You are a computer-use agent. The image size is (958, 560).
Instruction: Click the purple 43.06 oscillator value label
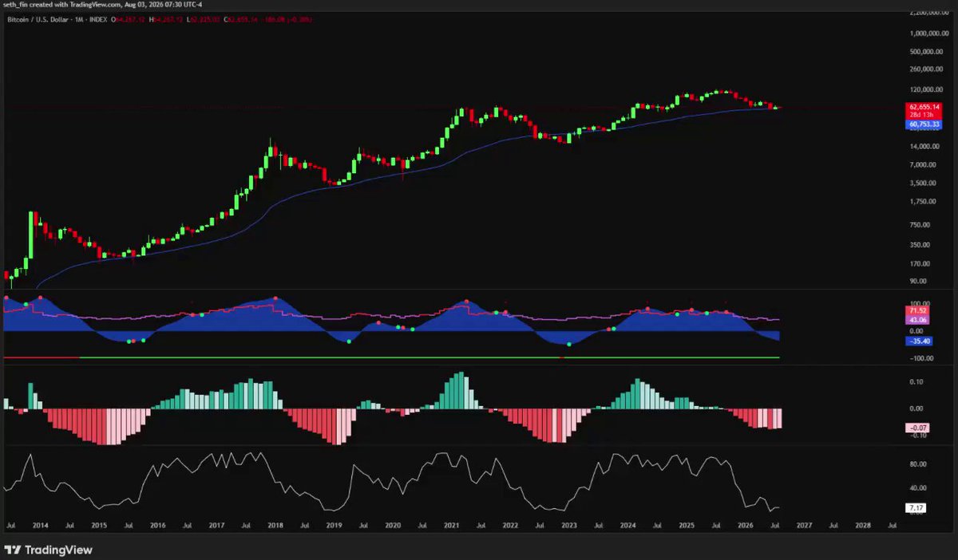point(916,318)
